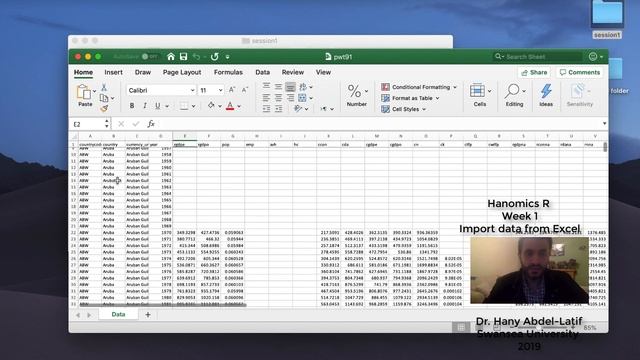Align text to middle vertically

pyautogui.click(x=278, y=87)
